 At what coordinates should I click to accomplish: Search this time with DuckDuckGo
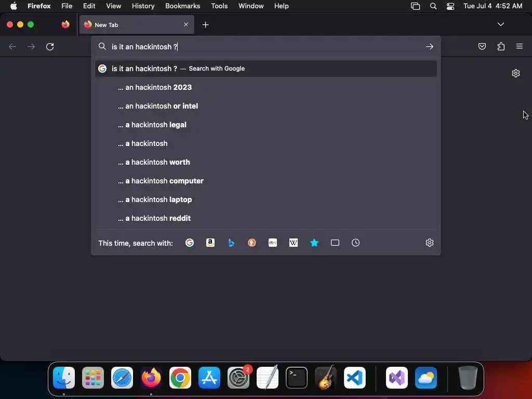[252, 243]
